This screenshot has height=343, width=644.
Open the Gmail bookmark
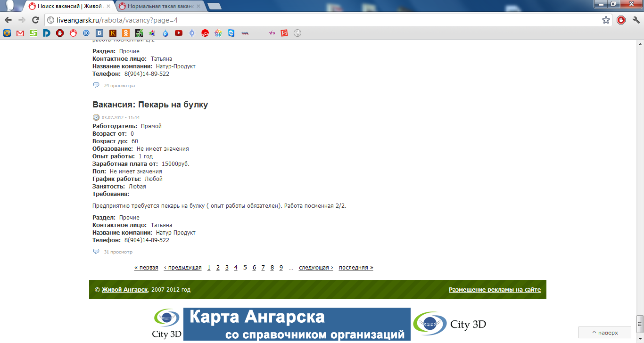20,33
